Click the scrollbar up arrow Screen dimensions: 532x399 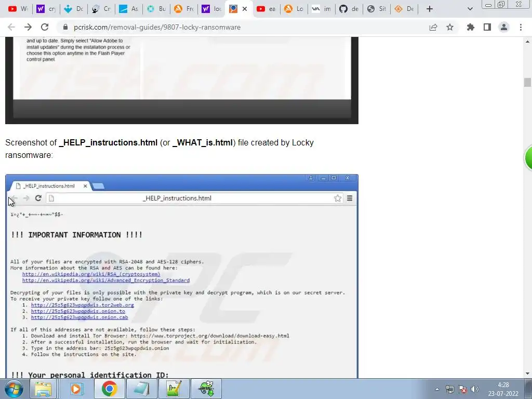[x=527, y=42]
